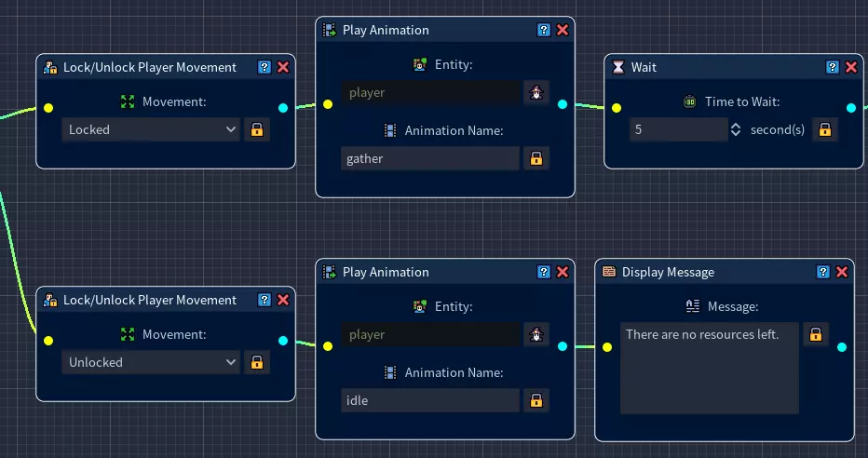The image size is (868, 458).
Task: Open help for the Unlocked movement node
Action: 264,300
